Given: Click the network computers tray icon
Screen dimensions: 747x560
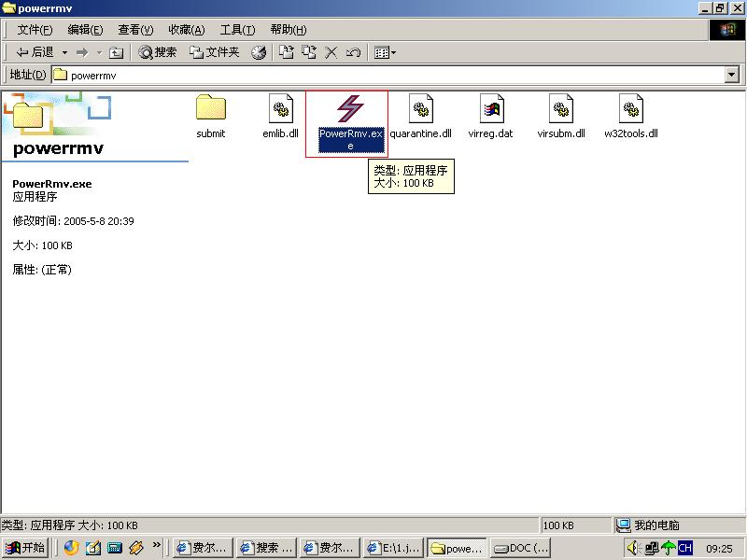Looking at the screenshot, I should click(x=651, y=549).
